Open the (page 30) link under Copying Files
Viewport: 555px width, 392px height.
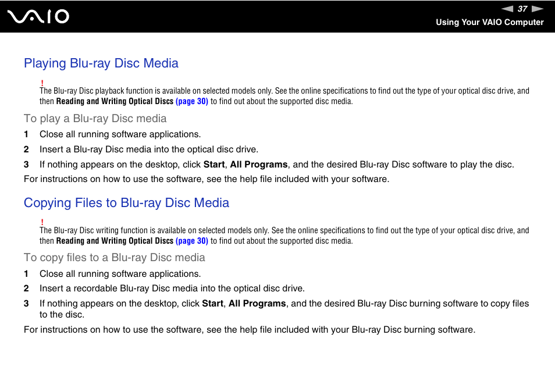(x=192, y=241)
